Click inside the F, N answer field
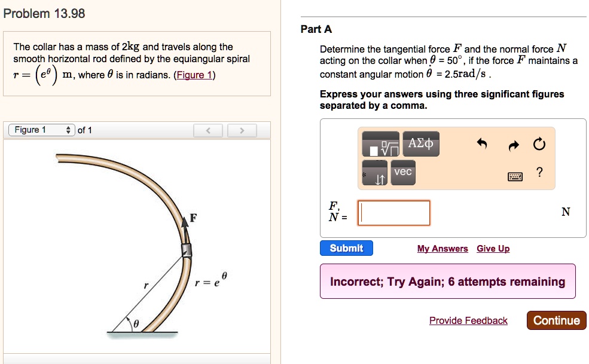This screenshot has height=364, width=589. (393, 213)
